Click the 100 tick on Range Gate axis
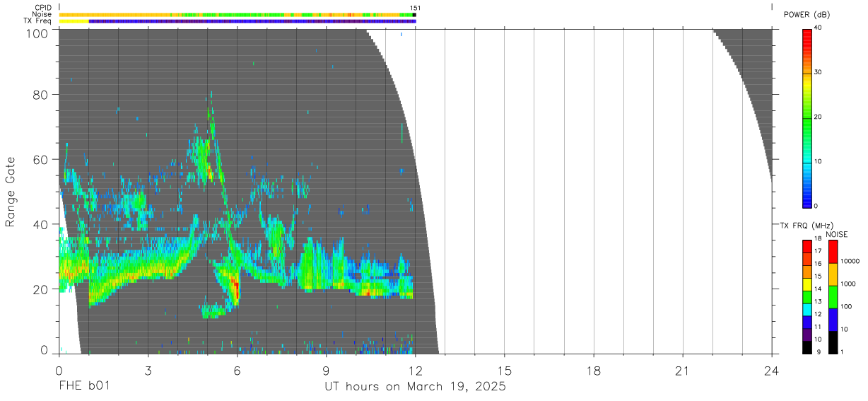 [x=38, y=33]
